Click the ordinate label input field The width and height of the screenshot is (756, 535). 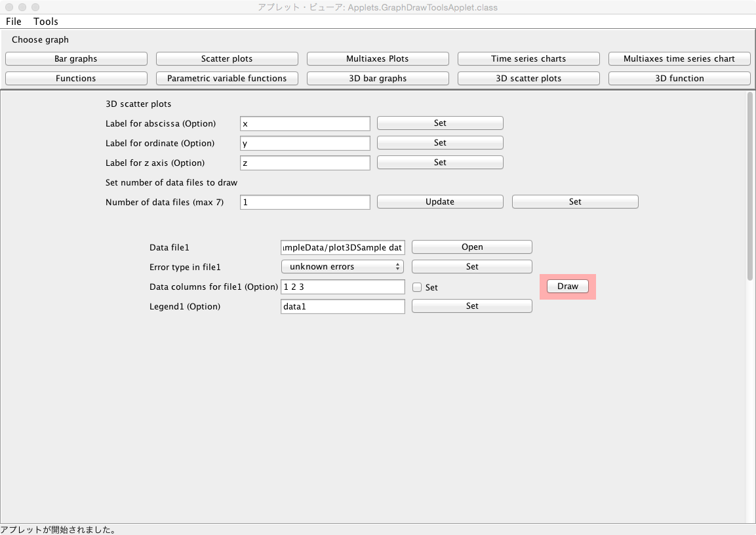[x=305, y=143]
